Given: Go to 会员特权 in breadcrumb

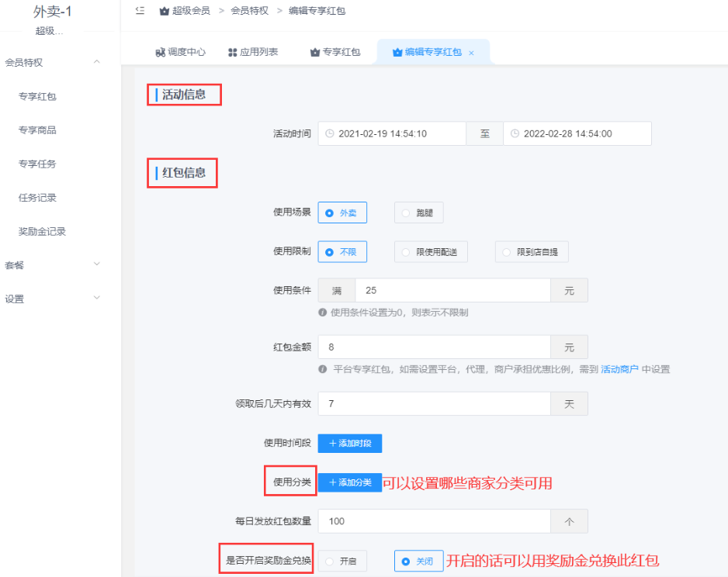Looking at the screenshot, I should pos(249,11).
